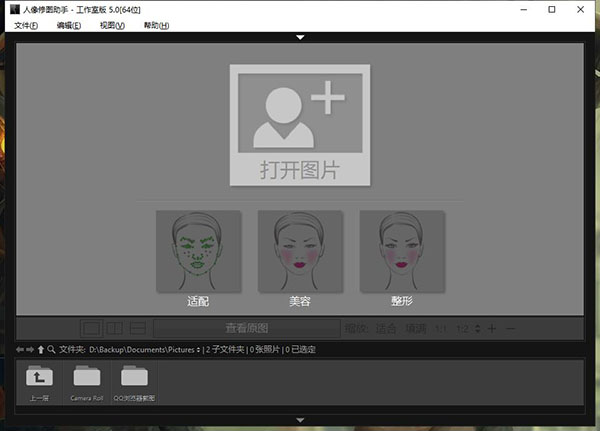Go up one folder with up arrow
Image resolution: width=600 pixels, height=431 pixels.
41,349
